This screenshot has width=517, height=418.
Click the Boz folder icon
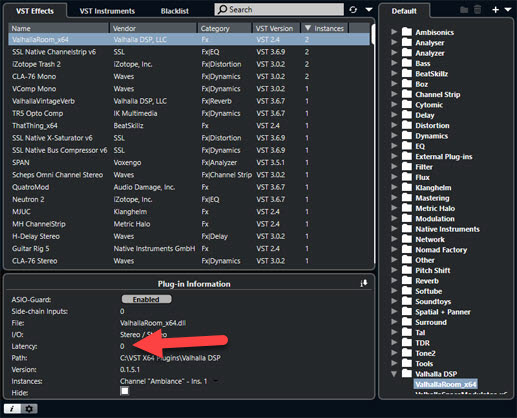click(x=407, y=84)
